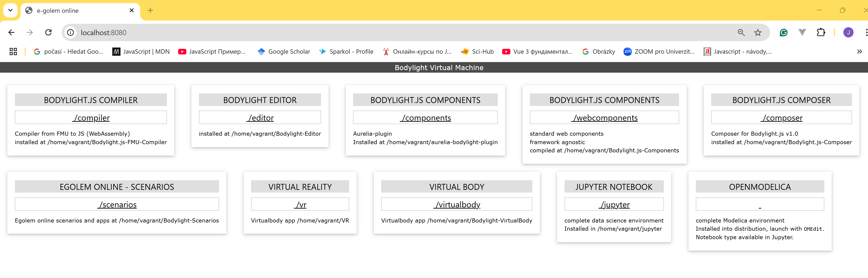Click the zoom magnifier icon in address bar
The height and width of the screenshot is (278, 868).
point(741,32)
